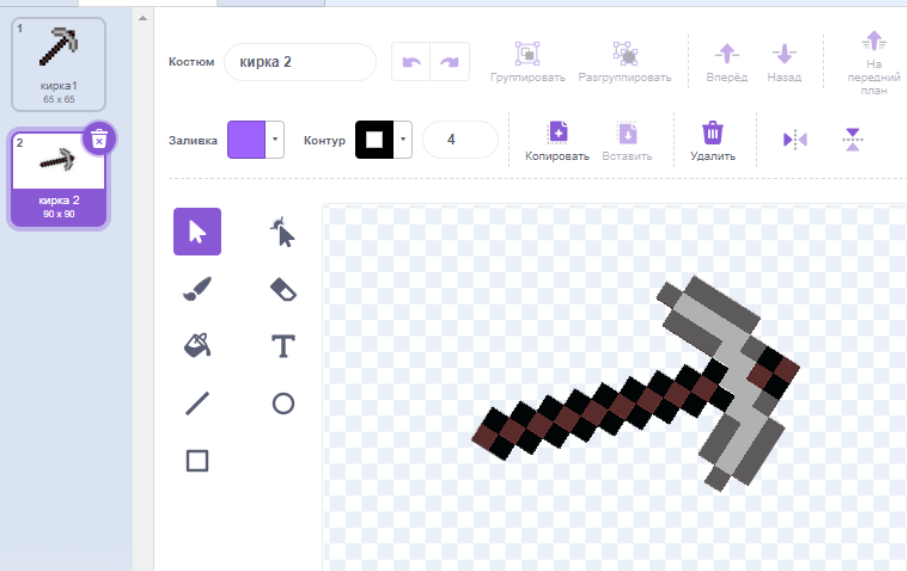
Task: Select the arrow Select tool
Action: coord(197,231)
